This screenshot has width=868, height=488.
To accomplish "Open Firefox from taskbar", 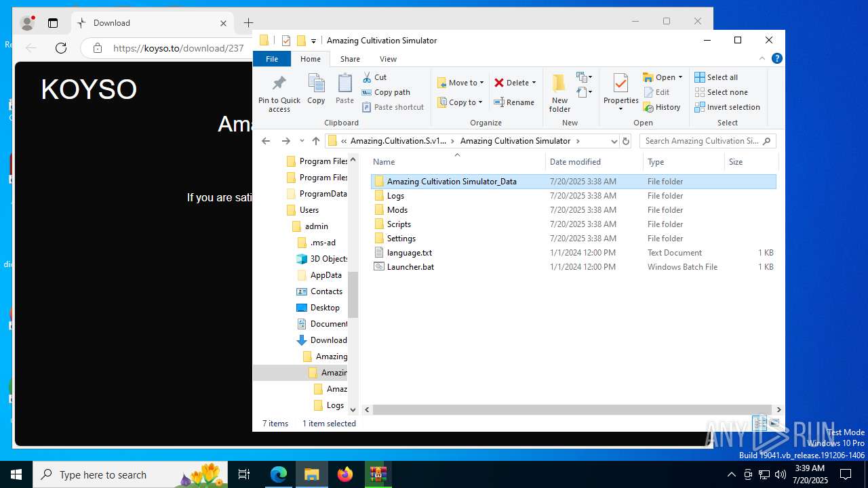I will tap(345, 474).
